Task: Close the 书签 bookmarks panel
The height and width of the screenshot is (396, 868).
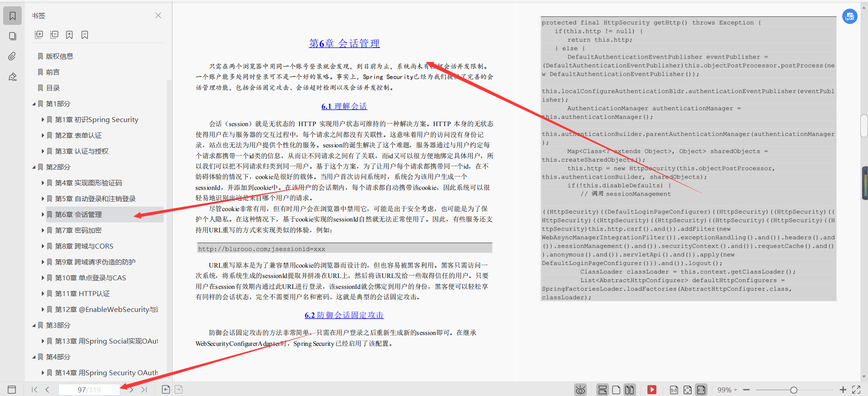Action: 158,15
